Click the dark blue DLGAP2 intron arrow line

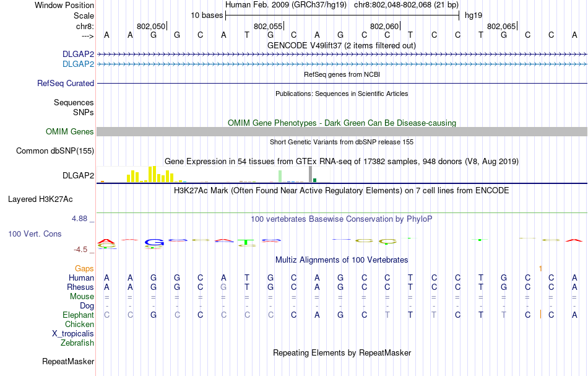coord(342,55)
